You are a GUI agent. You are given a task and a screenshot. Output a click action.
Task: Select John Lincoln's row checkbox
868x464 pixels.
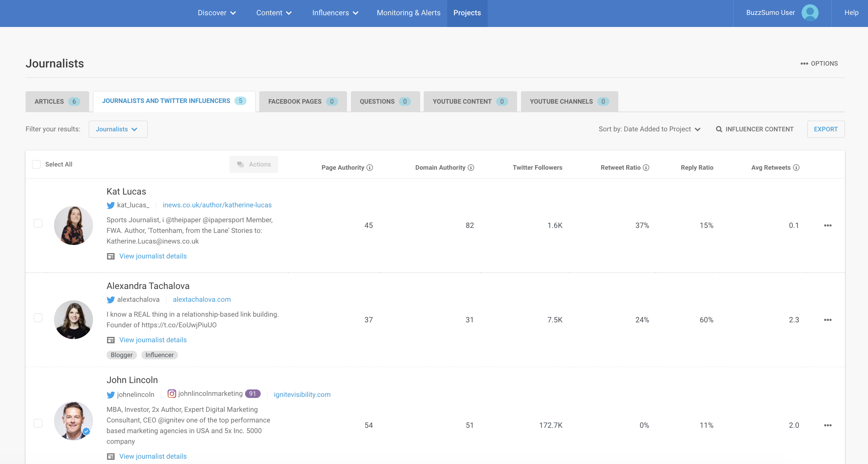click(x=38, y=423)
